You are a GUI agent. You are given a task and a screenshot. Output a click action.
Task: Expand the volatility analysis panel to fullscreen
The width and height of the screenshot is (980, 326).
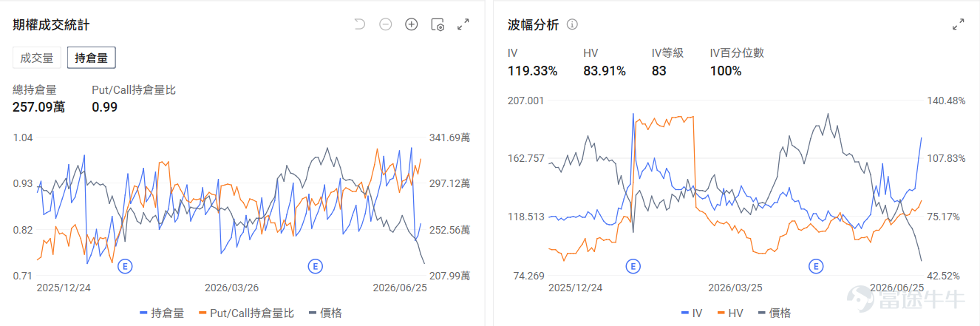click(x=959, y=24)
